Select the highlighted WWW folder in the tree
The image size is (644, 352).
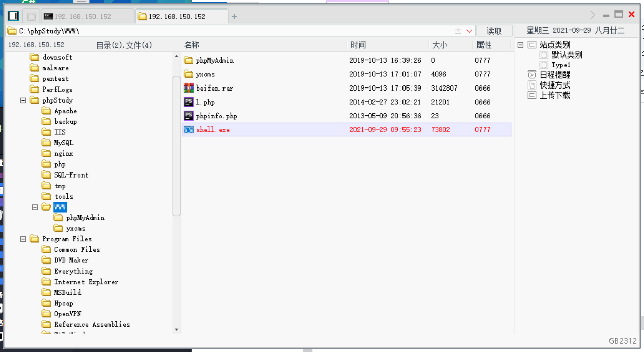coord(60,207)
